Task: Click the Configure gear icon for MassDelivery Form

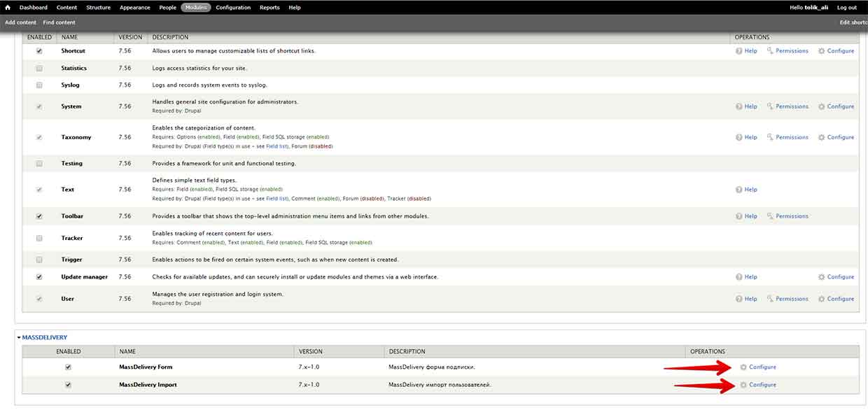Action: click(x=743, y=367)
